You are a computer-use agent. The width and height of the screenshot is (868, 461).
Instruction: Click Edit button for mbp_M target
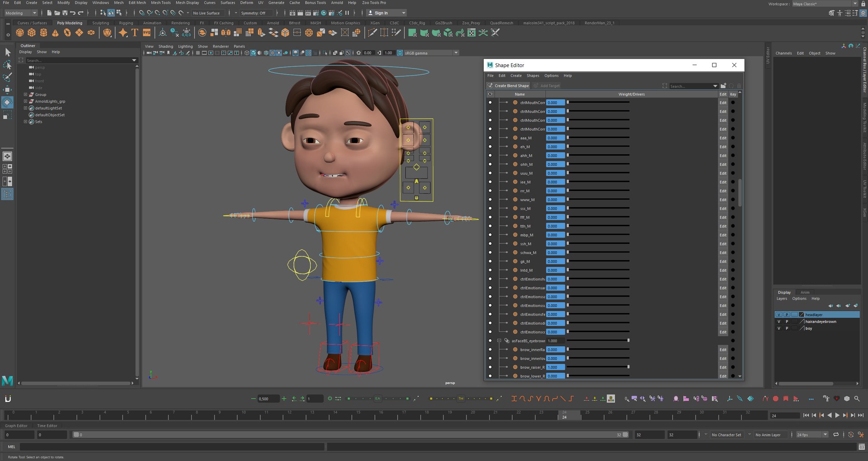tap(723, 235)
